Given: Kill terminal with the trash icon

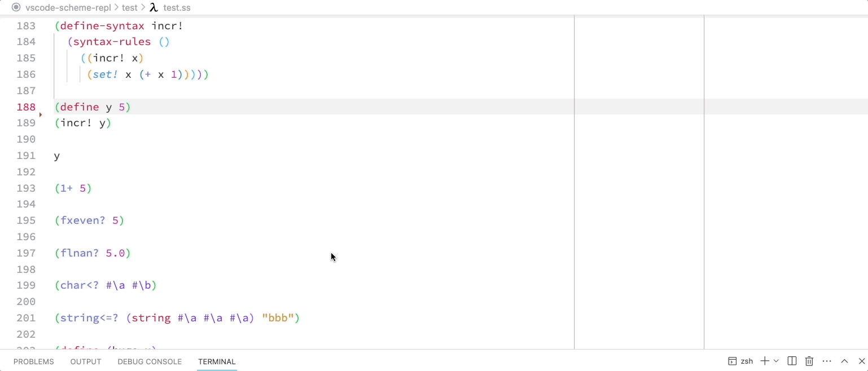Looking at the screenshot, I should point(809,361).
